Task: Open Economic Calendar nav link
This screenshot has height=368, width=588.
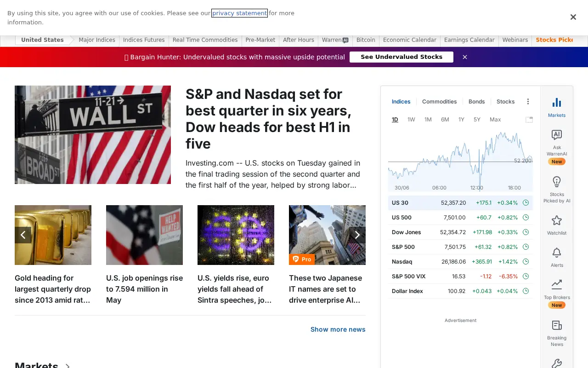Action: coord(410,40)
